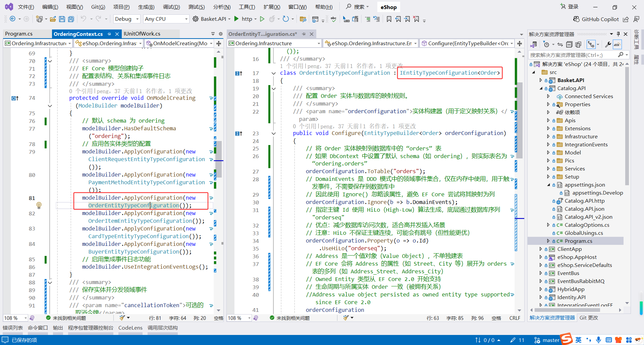Expand the Basket.API project node

[x=540, y=80]
